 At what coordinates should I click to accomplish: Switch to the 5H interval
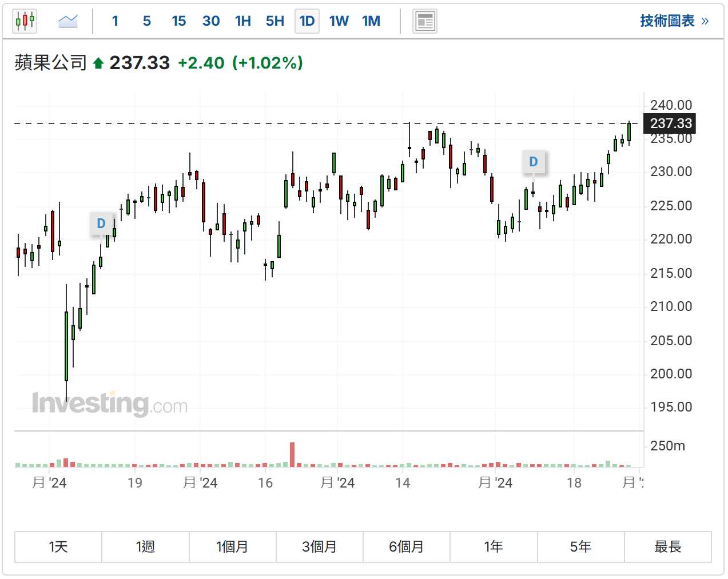click(x=275, y=22)
